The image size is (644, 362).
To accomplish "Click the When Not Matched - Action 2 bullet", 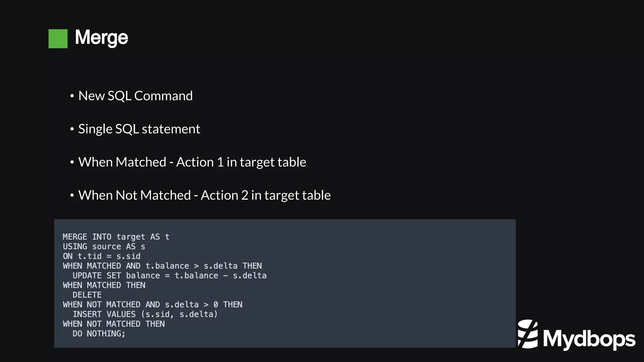I will pyautogui.click(x=204, y=195).
